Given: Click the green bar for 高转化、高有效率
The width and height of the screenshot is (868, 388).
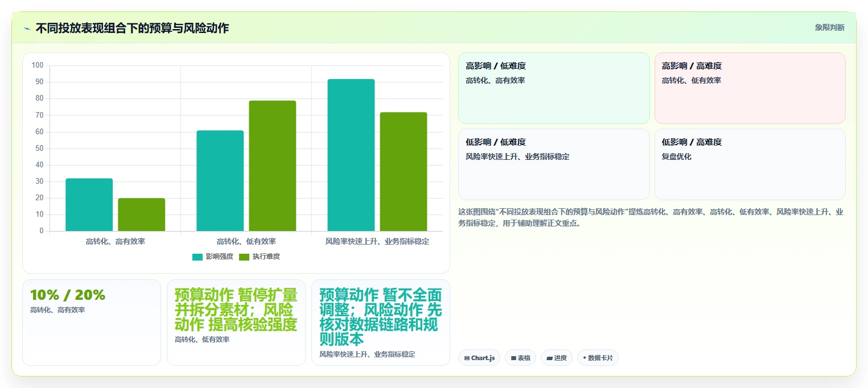Looking at the screenshot, I should coord(142,214).
